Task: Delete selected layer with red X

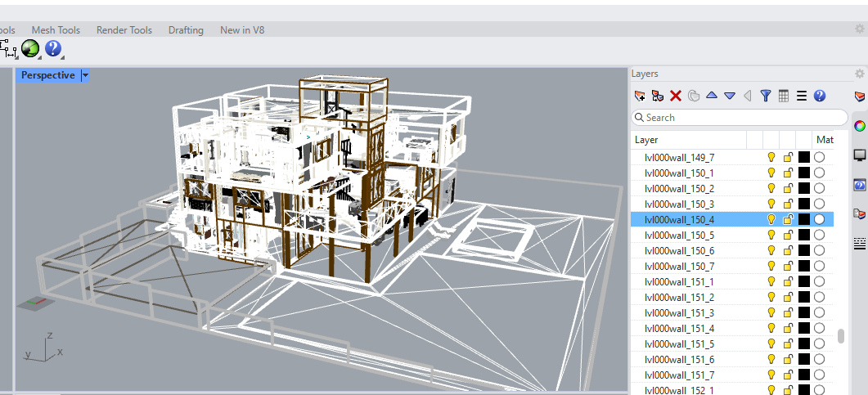Action: click(676, 96)
